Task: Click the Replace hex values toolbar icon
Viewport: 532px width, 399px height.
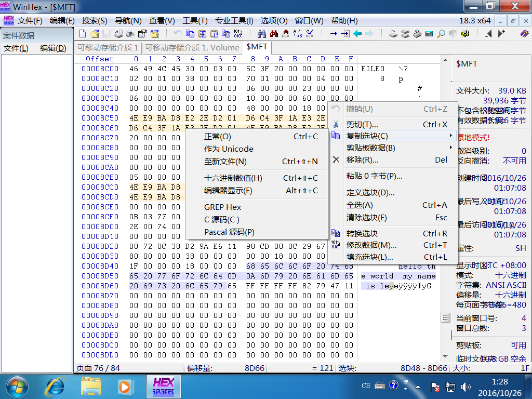Action: 310,33
